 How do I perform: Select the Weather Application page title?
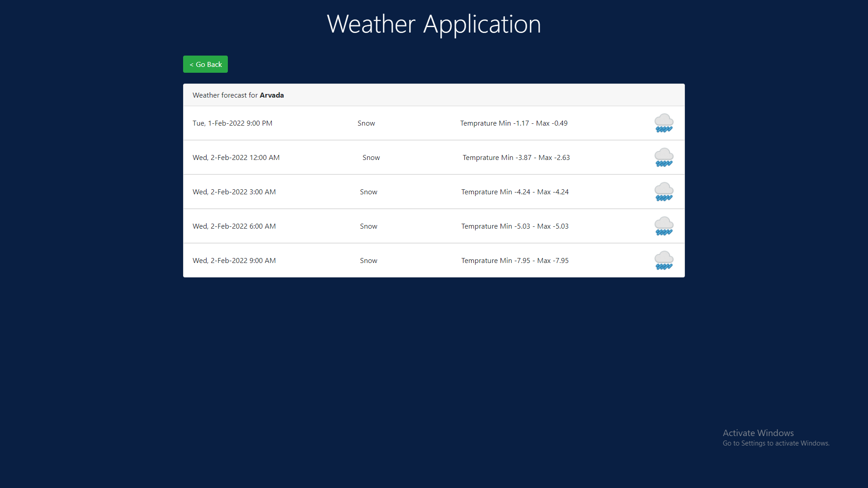(x=434, y=24)
